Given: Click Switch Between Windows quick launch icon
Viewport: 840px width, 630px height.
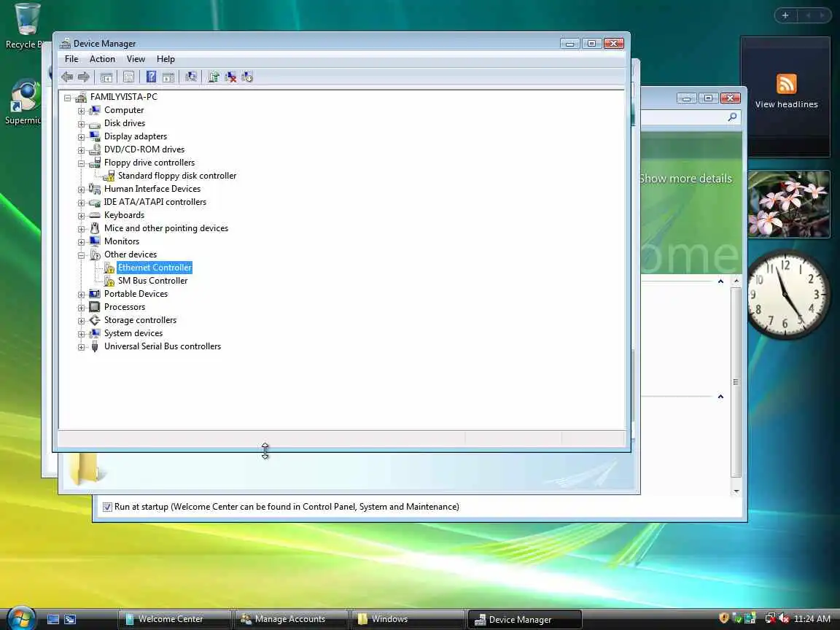Looking at the screenshot, I should (x=70, y=619).
